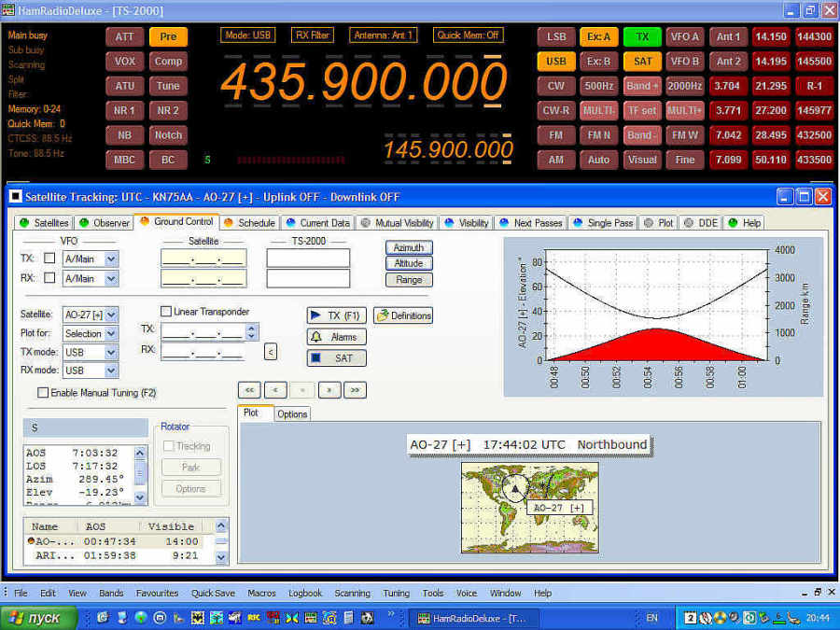Image resolution: width=840 pixels, height=630 pixels.
Task: Click the Range button
Action: pyautogui.click(x=409, y=280)
